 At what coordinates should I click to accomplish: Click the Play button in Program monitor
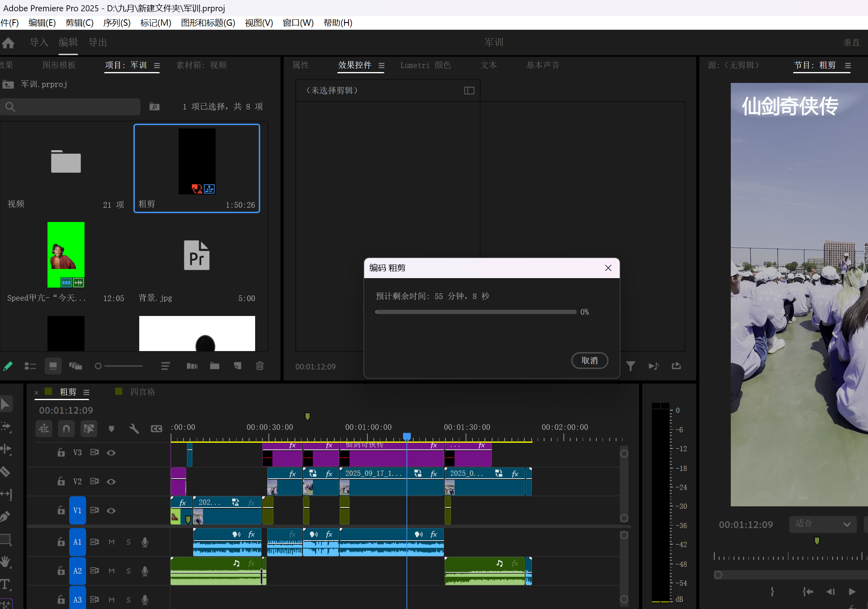[x=852, y=592]
